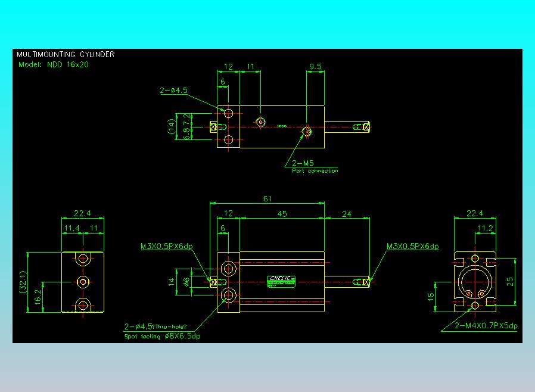
Task: Click the 24 rod length dimension
Action: point(347,214)
